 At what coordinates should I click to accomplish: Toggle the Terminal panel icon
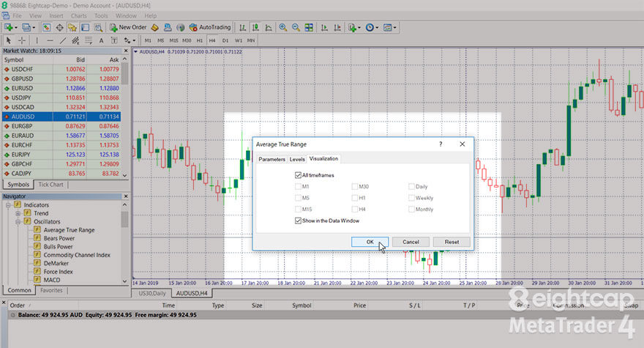click(x=85, y=28)
